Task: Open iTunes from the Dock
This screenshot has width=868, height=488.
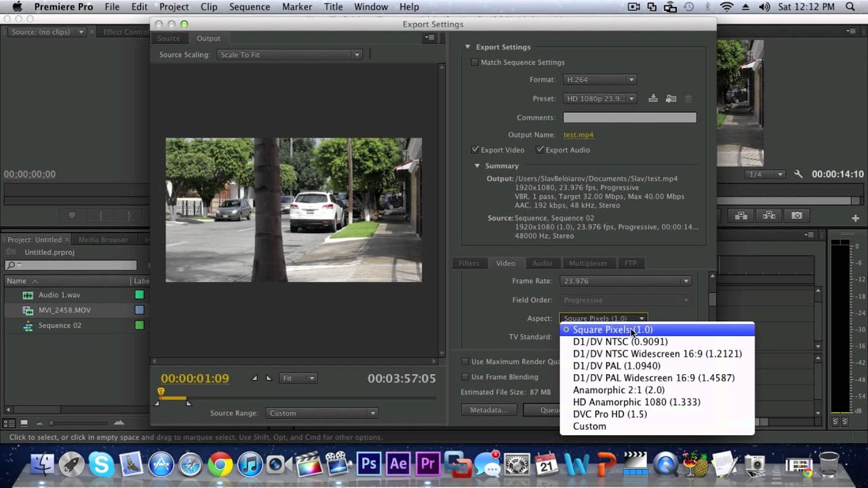Action: point(250,465)
